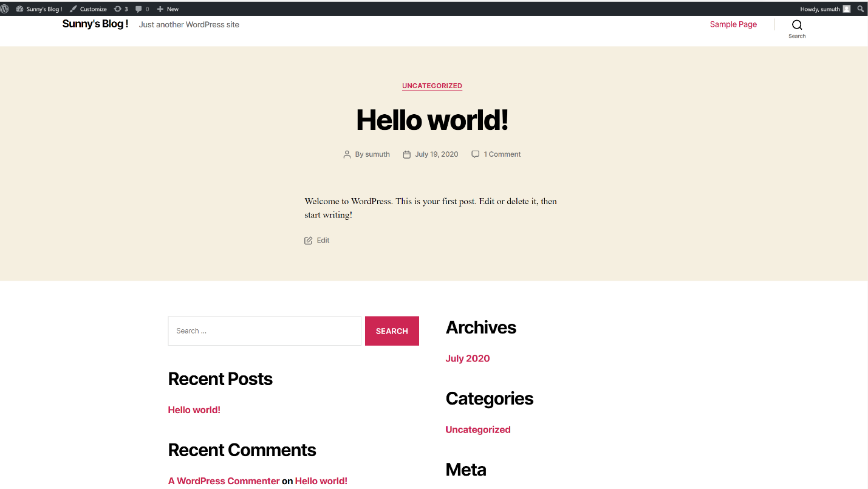Open the July 2020 archive link
This screenshot has width=868, height=489.
pyautogui.click(x=467, y=358)
